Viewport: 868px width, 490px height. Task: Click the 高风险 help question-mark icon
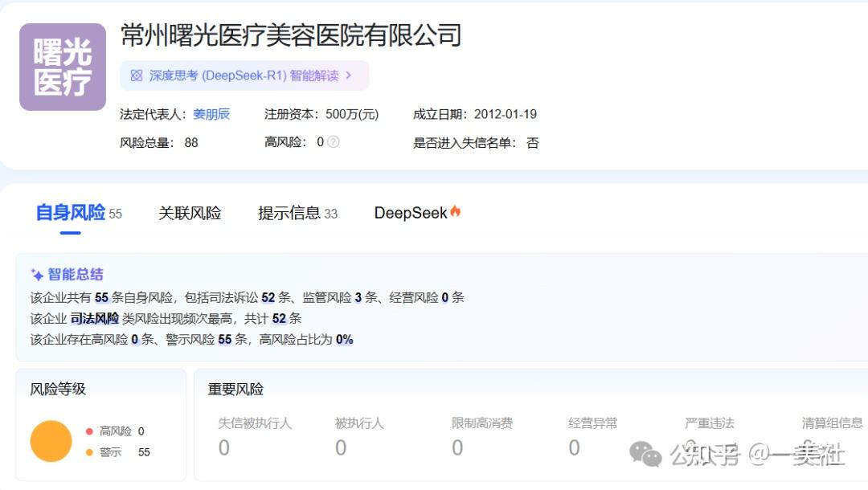333,142
